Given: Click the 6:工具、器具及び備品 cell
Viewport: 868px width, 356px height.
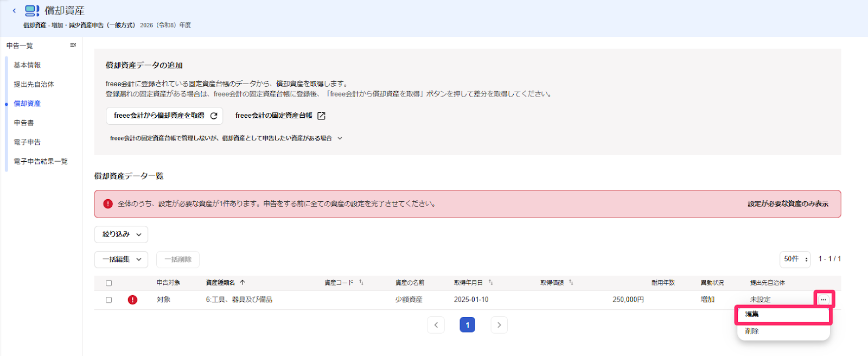Looking at the screenshot, I should pyautogui.click(x=239, y=300).
